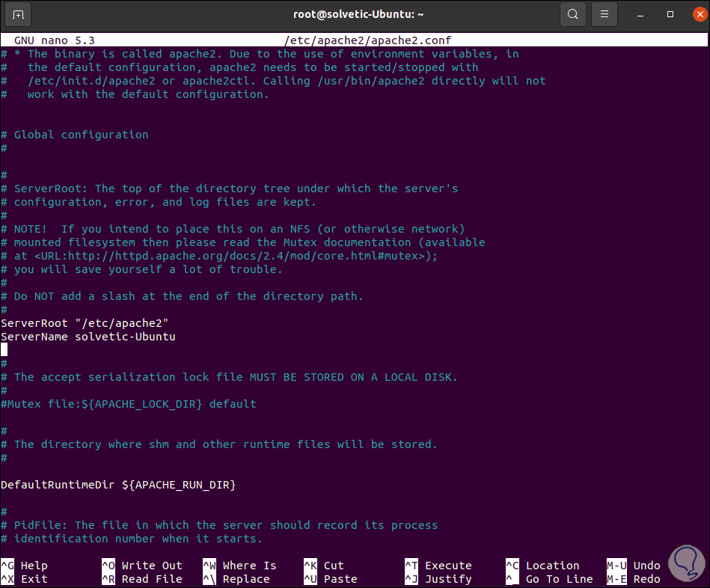Click the 'accept serialization lock file' comment

tap(229, 377)
